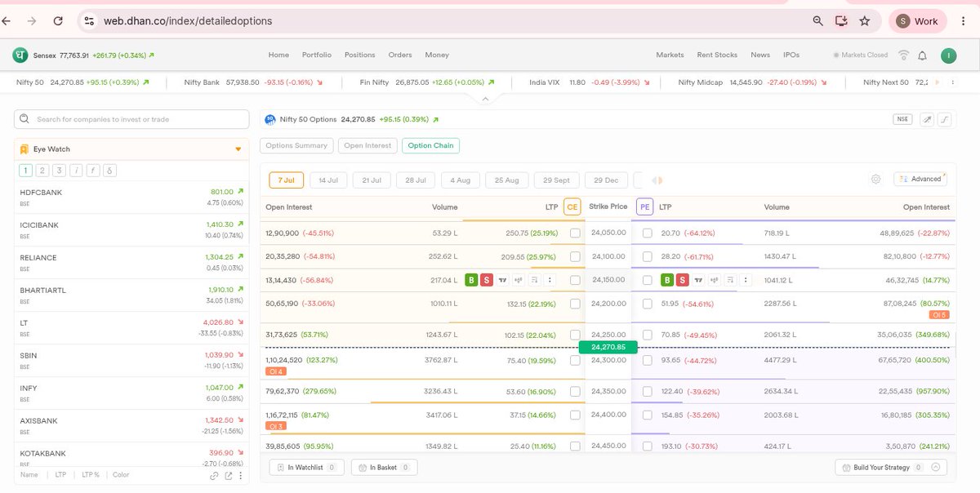Image resolution: width=980 pixels, height=493 pixels.
Task: Tick the 24,050 call checkbox
Action: click(x=575, y=233)
